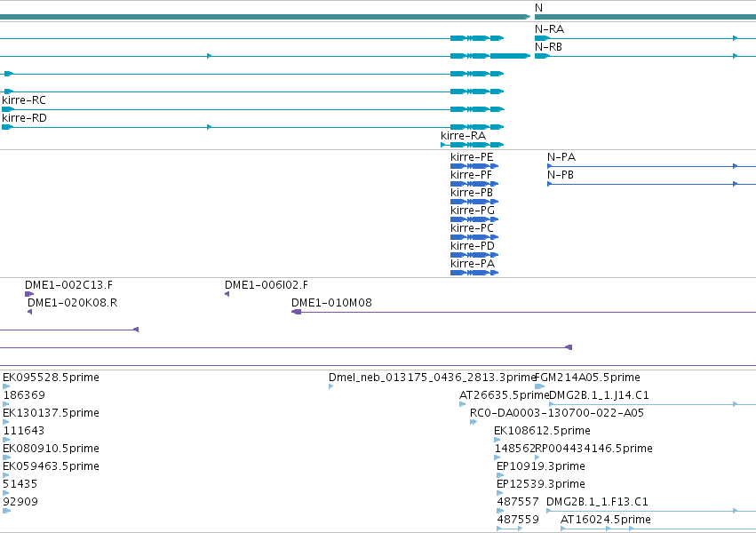The width and height of the screenshot is (756, 533).
Task: Select the kirre-PB protein feature
Action: (474, 202)
